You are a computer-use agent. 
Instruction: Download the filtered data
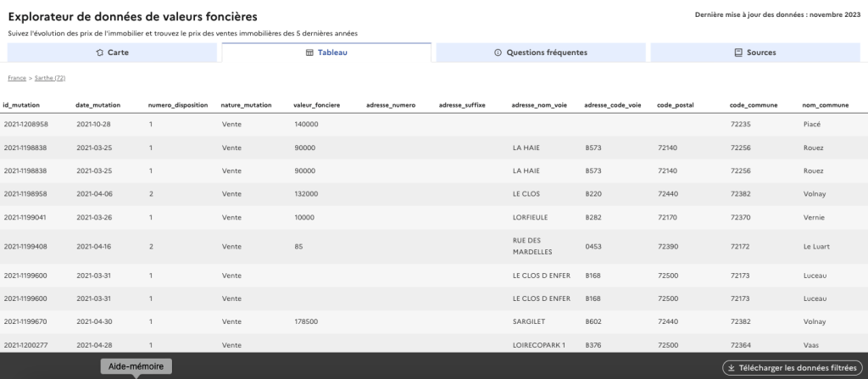(x=793, y=368)
